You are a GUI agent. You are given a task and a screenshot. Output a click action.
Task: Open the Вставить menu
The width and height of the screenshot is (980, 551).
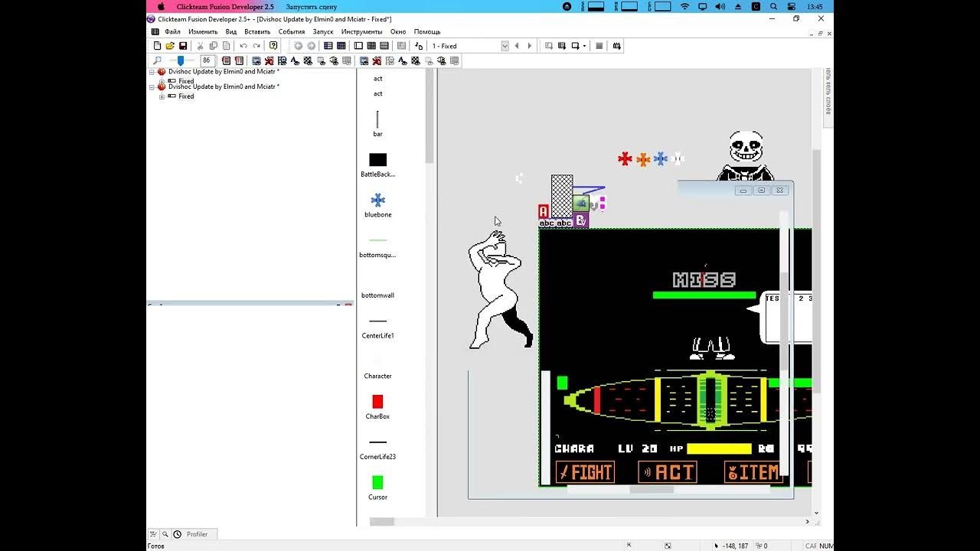point(257,31)
